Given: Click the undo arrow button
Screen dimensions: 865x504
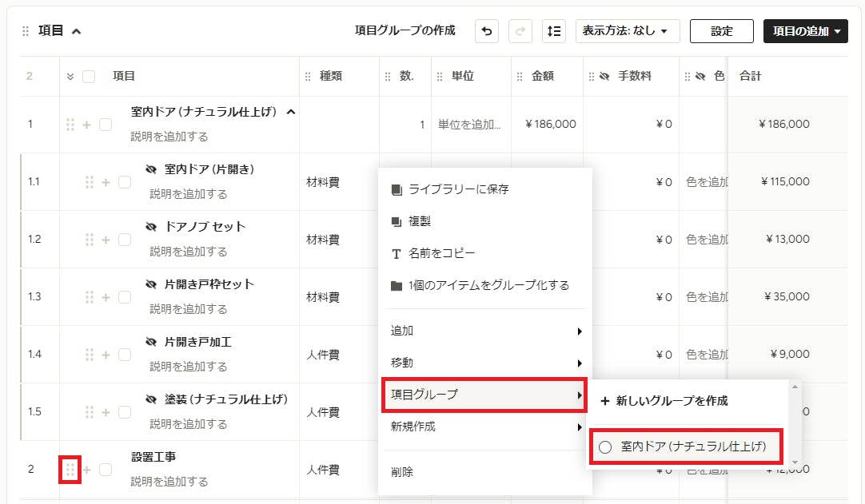Looking at the screenshot, I should (487, 31).
